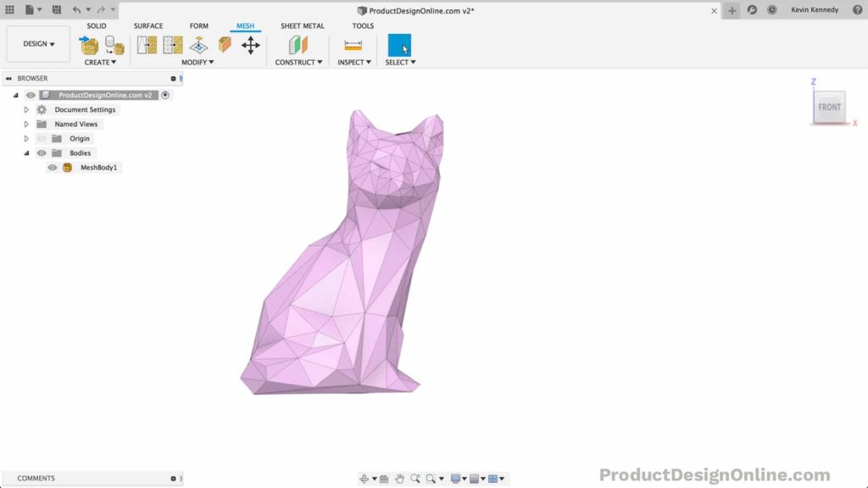Switch to the Sheet Metal tab
The image size is (868, 488).
coord(302,25)
